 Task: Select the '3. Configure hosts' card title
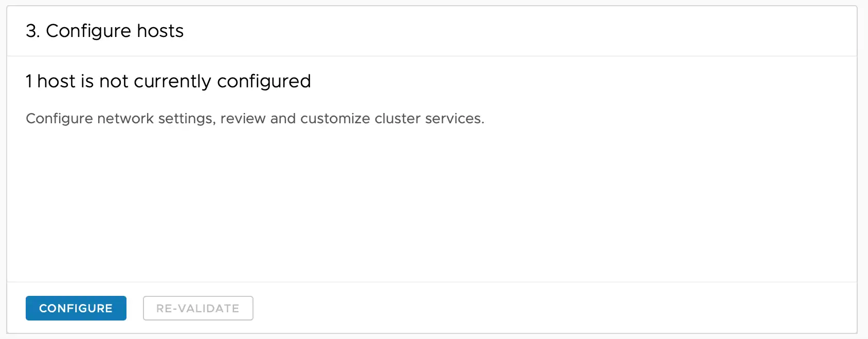click(x=105, y=31)
